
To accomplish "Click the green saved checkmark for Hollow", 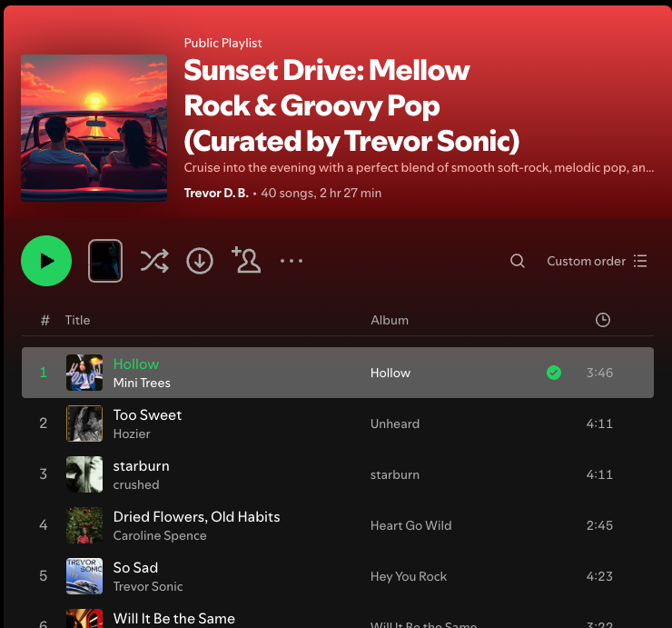I will [554, 373].
